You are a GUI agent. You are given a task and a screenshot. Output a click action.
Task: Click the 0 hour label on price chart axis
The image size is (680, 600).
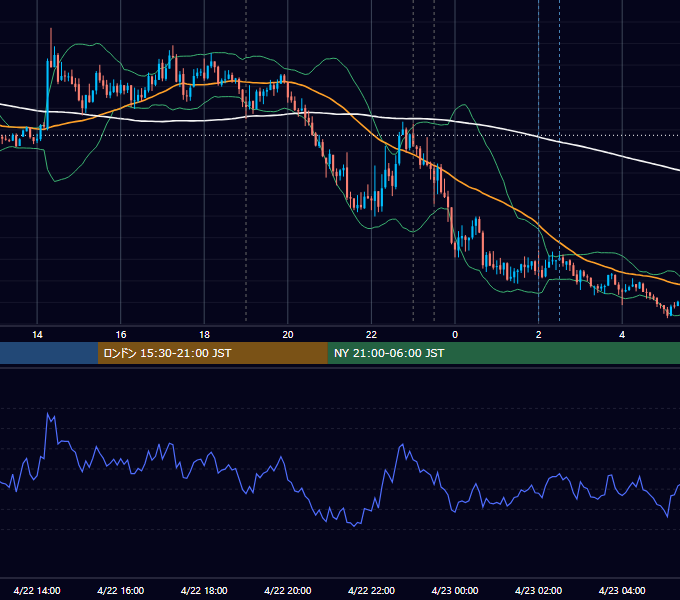tap(455, 335)
